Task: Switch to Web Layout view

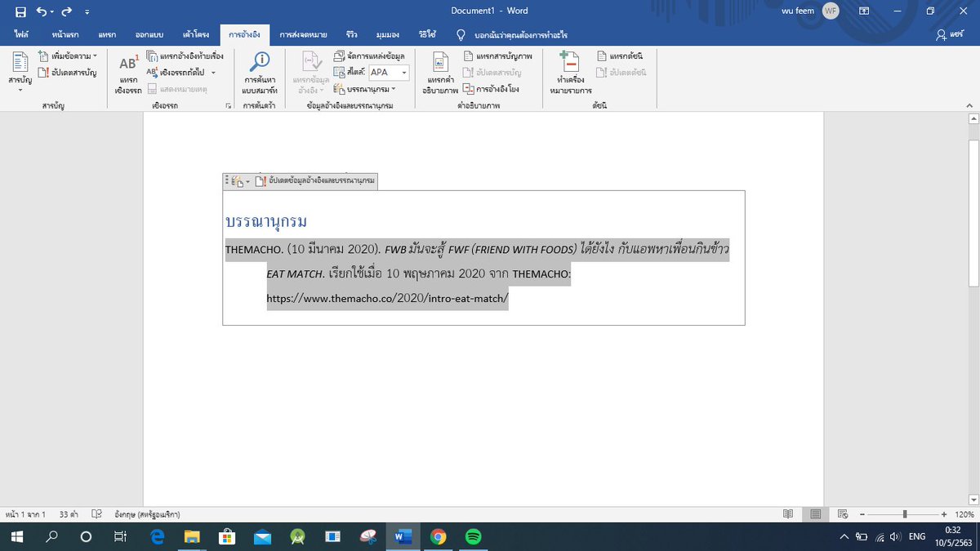Action: (843, 514)
